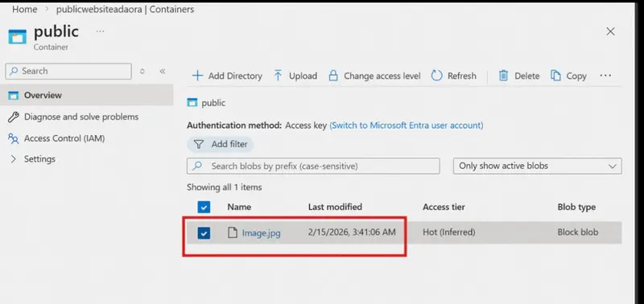
Task: Go to Home breadcrumb
Action: pos(25,9)
